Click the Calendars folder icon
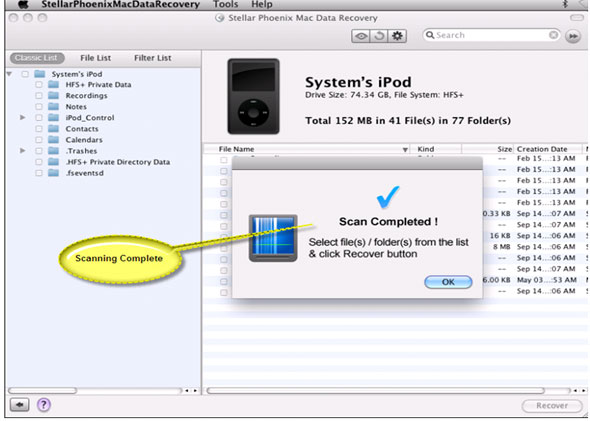This screenshot has height=421, width=590. pyautogui.click(x=54, y=140)
